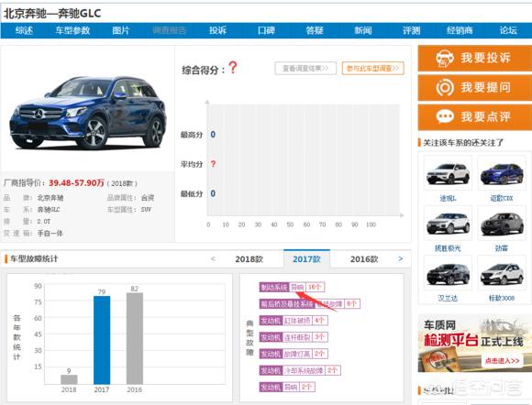Open the 投诉 navigation tab
This screenshot has height=405, width=532.
coord(217,31)
